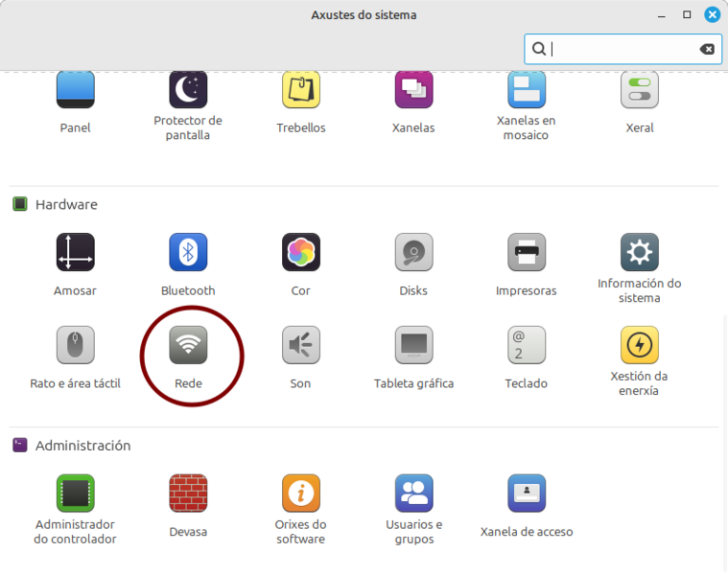Screen dimensions: 728x575
Task: Open the Rede network settings
Action: tap(188, 357)
